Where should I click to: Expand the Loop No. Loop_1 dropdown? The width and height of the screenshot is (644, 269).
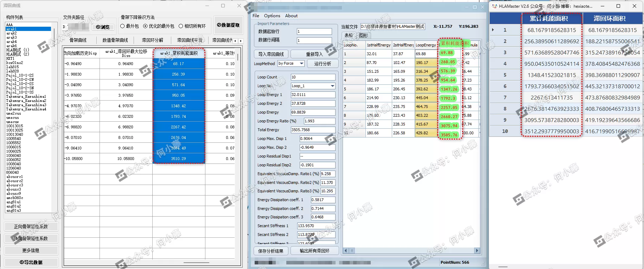[332, 86]
